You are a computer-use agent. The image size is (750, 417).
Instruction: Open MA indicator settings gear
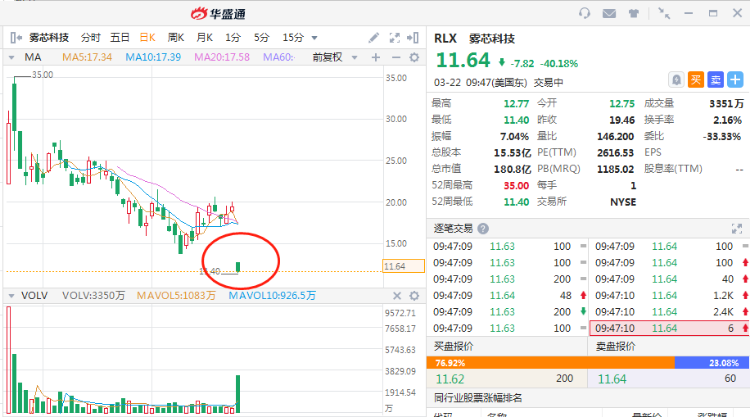pos(414,57)
